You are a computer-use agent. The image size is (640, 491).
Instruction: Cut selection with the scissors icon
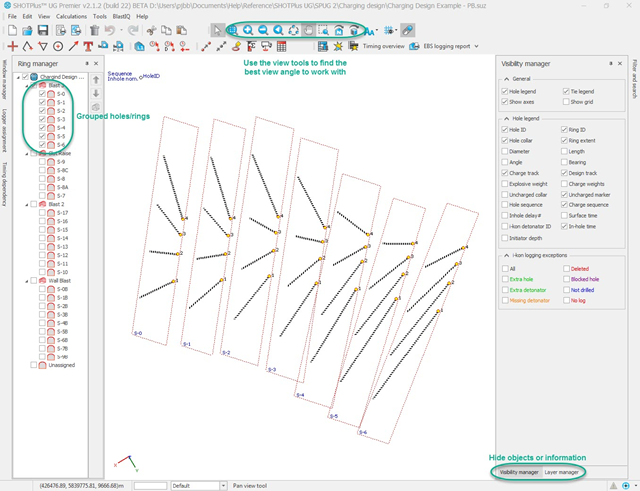click(x=151, y=31)
